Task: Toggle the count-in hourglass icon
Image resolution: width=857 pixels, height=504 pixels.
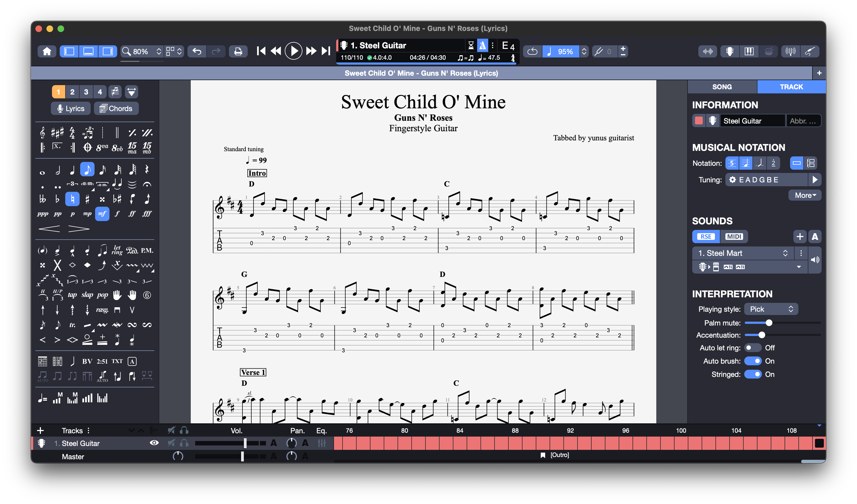Action: [x=471, y=45]
